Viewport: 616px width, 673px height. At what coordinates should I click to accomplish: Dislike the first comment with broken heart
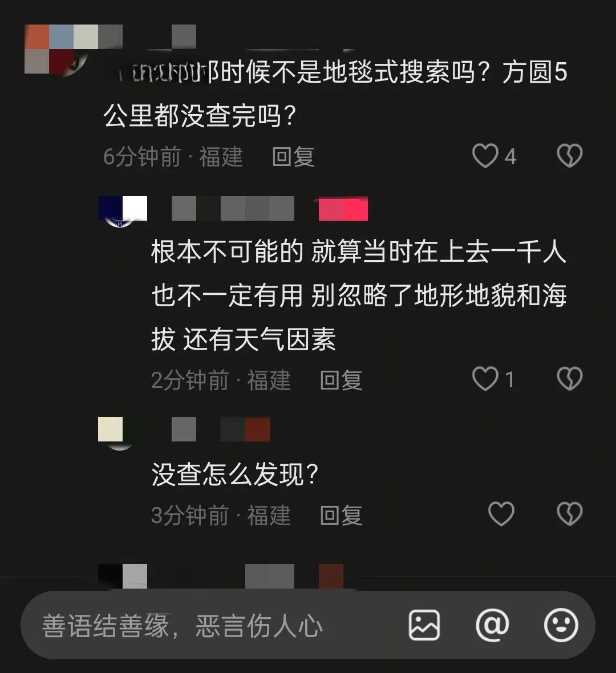tap(570, 155)
